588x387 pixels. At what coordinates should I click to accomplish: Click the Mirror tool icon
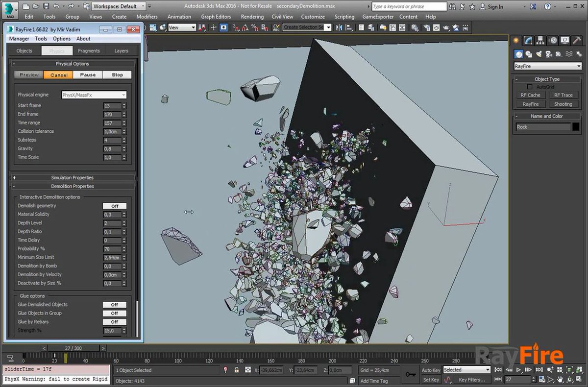click(x=340, y=27)
